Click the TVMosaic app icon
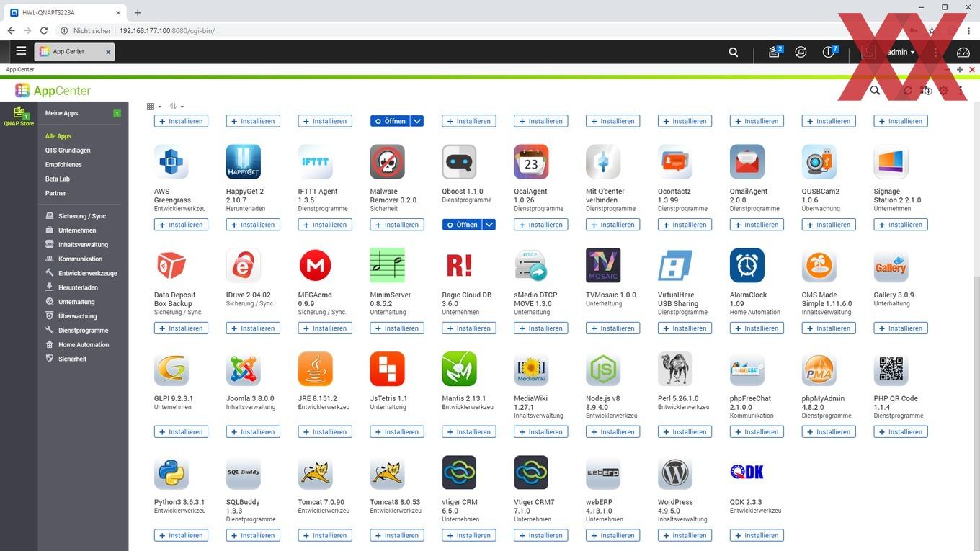Viewport: 980px width, 551px height. [603, 265]
